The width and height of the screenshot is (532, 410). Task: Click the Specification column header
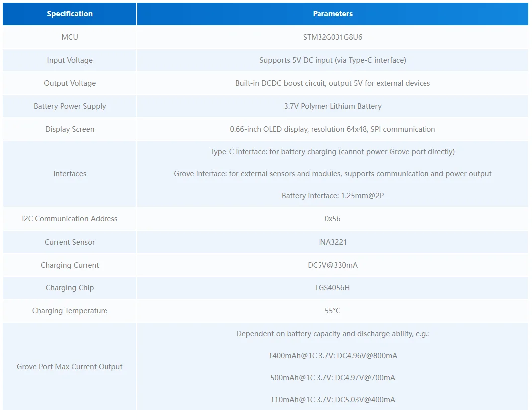(x=70, y=14)
